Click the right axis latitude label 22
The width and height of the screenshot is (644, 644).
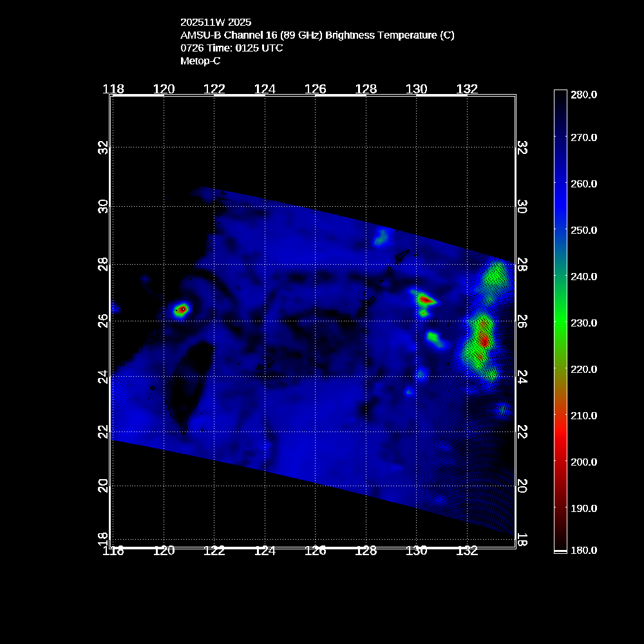click(522, 431)
